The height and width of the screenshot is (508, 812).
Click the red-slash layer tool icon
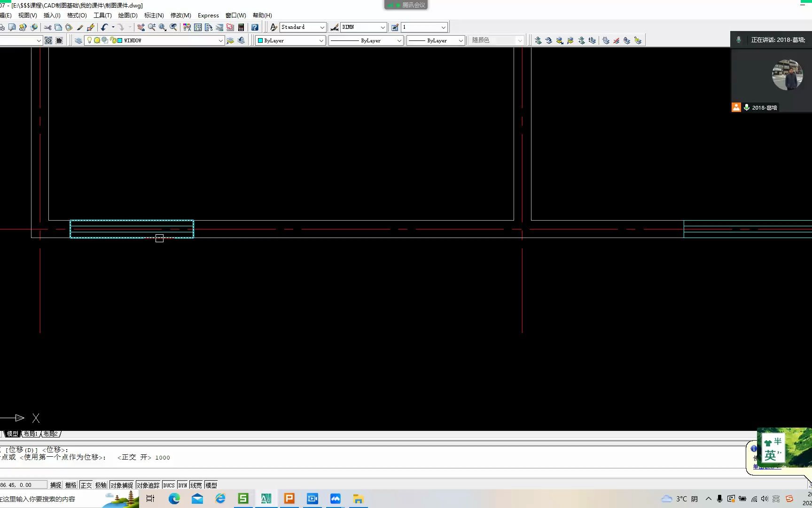pos(616,40)
